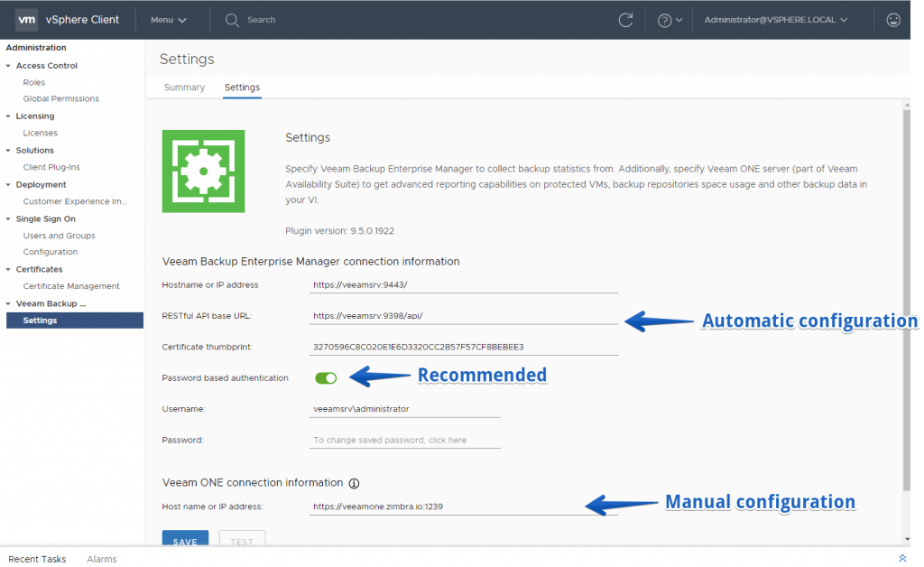Click the feedback smiley icon

click(x=893, y=20)
